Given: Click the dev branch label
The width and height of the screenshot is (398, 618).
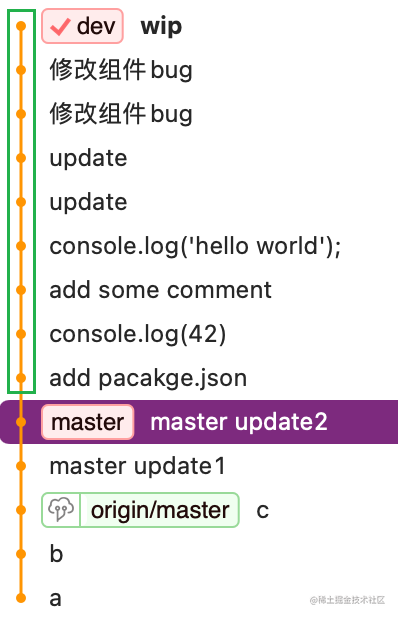Looking at the screenshot, I should (82, 26).
